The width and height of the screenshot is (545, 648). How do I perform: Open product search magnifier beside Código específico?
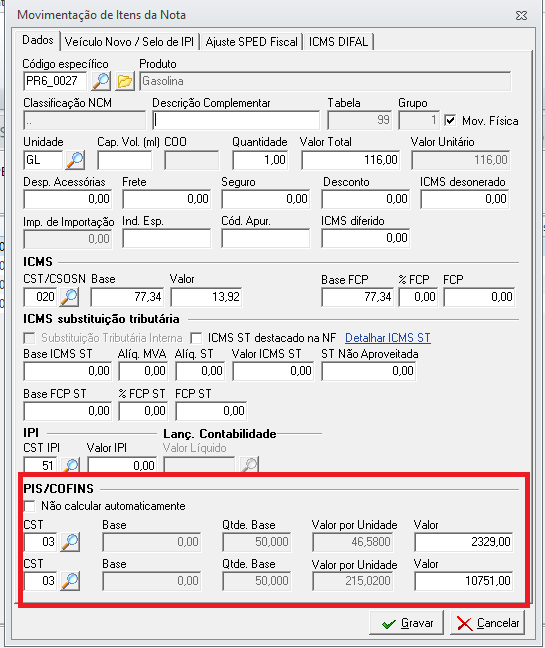tap(101, 81)
